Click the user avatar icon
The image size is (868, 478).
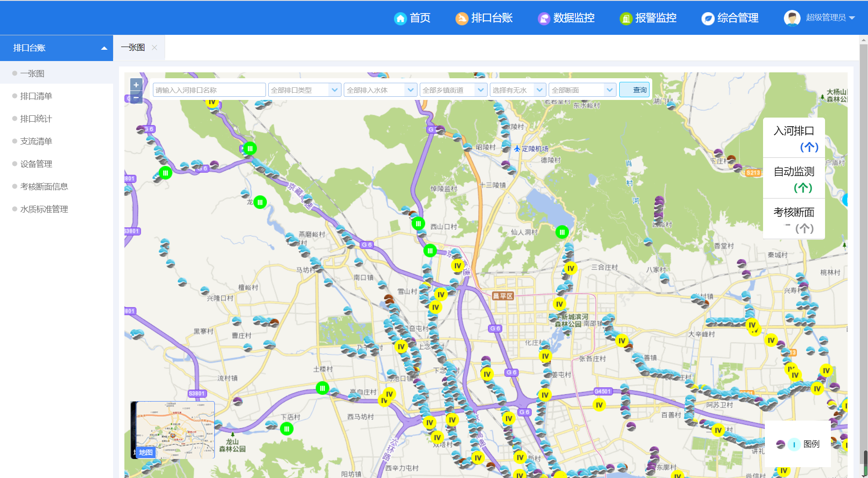(x=792, y=18)
